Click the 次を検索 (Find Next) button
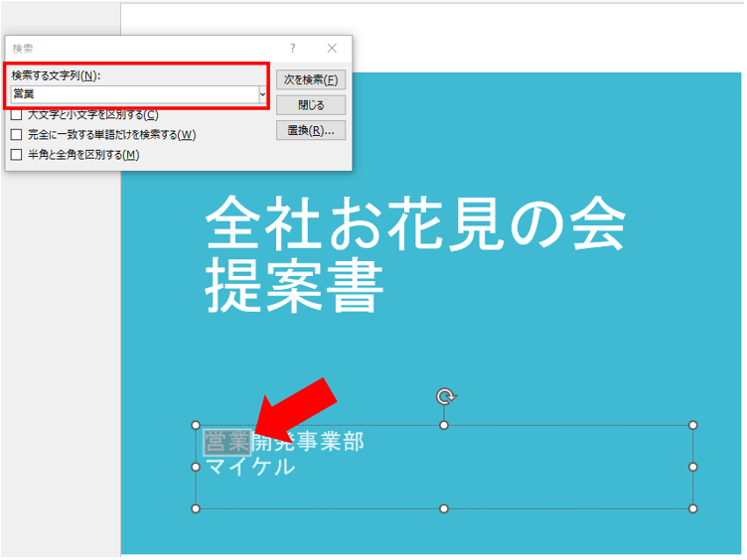Image resolution: width=747 pixels, height=560 pixels. pos(311,80)
